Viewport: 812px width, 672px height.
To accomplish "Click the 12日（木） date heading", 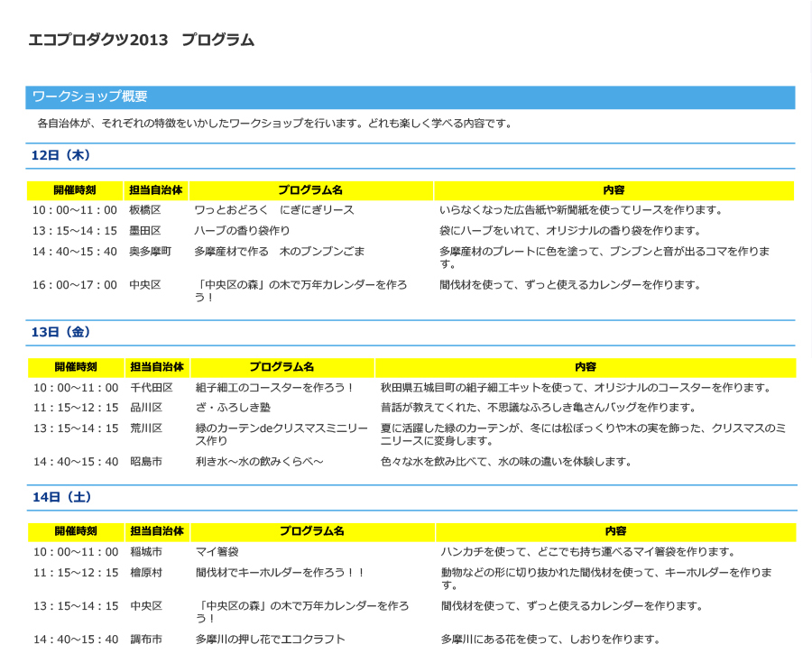I will pos(61,155).
